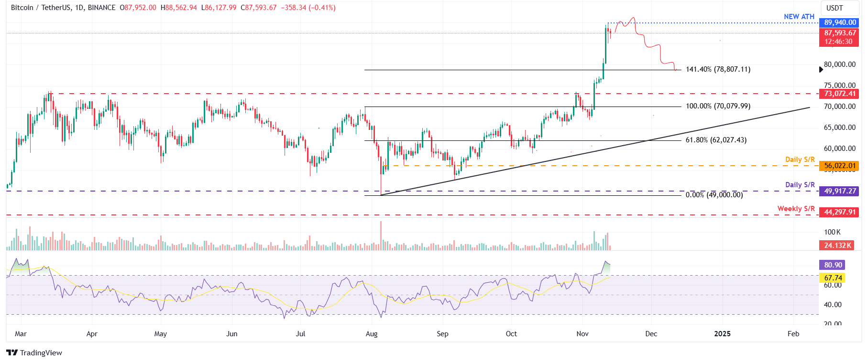Click the high price H88,562.94 value

click(x=178, y=8)
